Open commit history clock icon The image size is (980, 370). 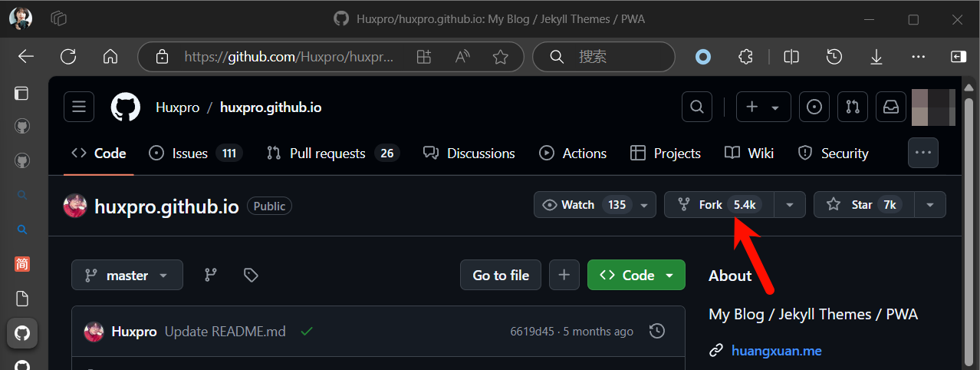(x=657, y=332)
